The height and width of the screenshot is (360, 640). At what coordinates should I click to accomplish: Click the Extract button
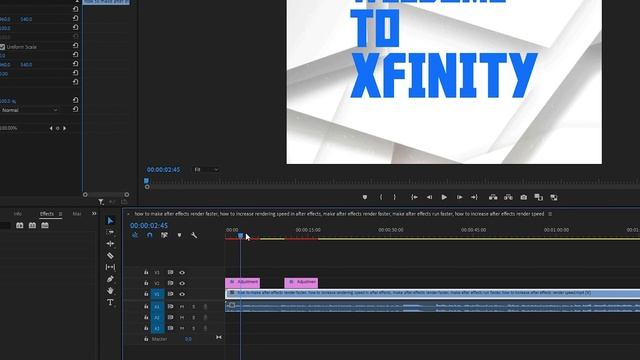[x=508, y=197]
